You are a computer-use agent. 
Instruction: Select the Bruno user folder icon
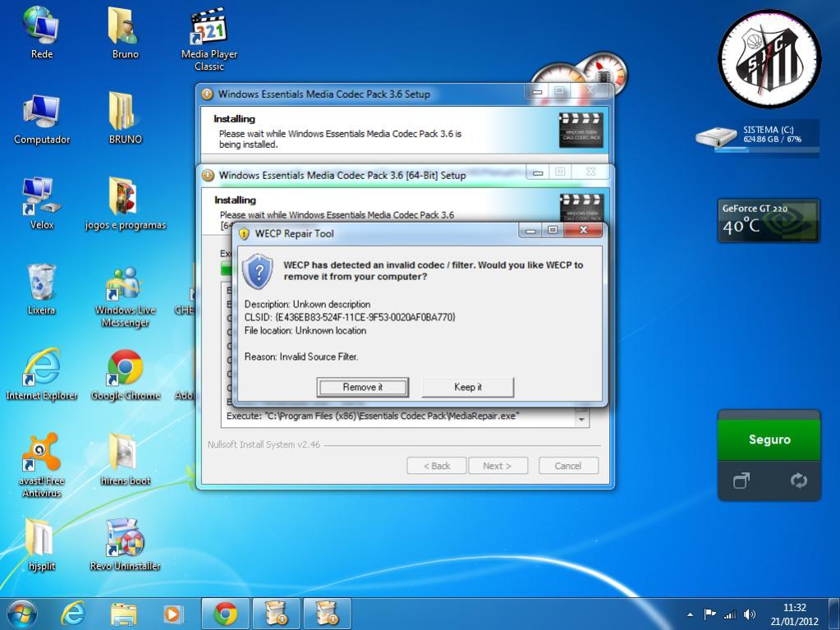pos(125,33)
